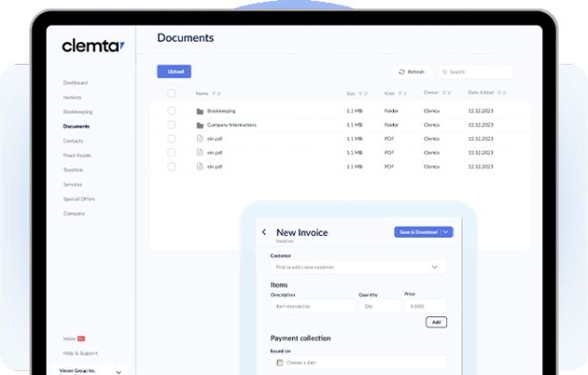The width and height of the screenshot is (588, 375).
Task: Click the Bookkeeping folder name in table
Action: tap(222, 111)
